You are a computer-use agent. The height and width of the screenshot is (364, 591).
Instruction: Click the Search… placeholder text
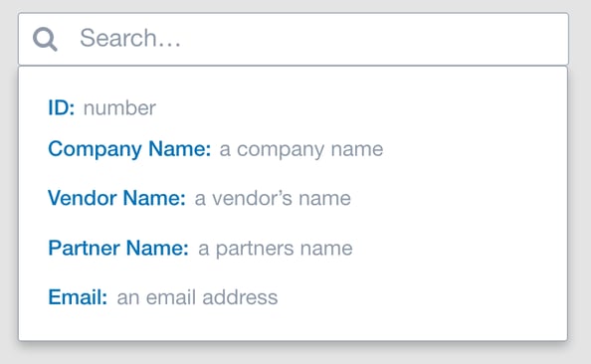[x=130, y=38]
